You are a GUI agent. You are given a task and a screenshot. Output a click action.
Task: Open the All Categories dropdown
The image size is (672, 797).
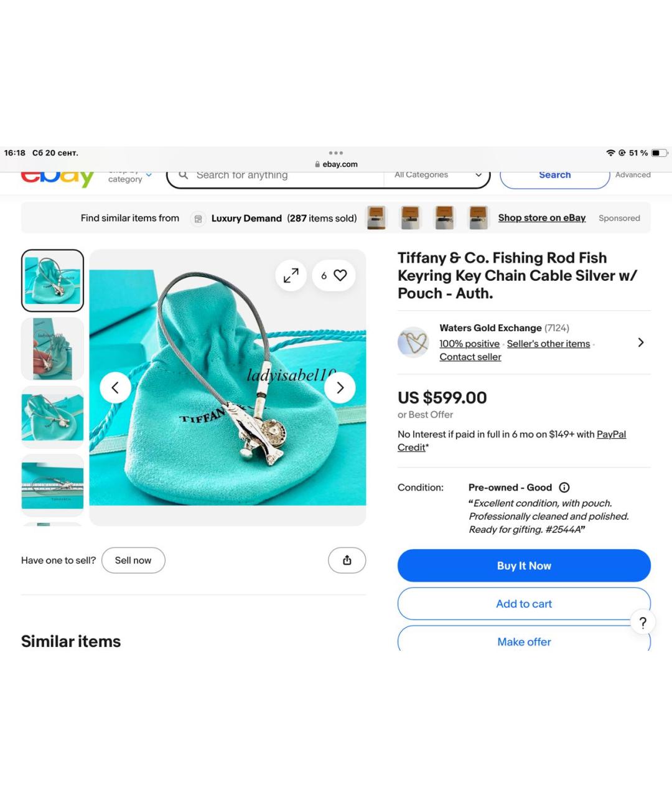tap(437, 175)
